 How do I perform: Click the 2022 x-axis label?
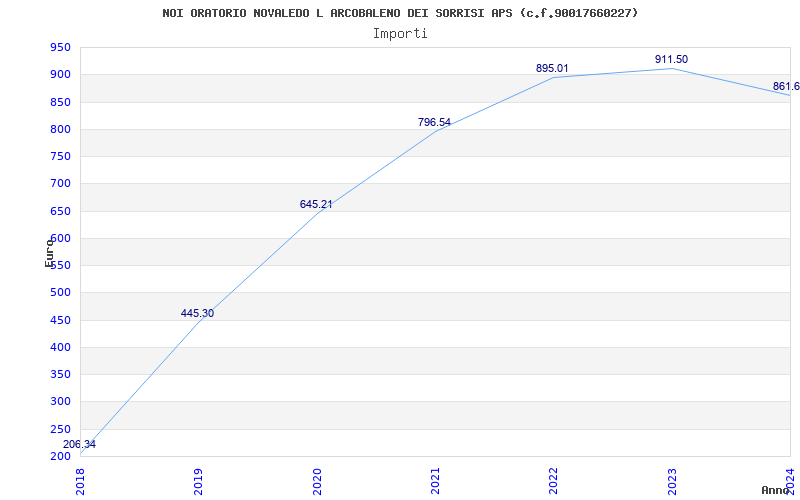(554, 481)
